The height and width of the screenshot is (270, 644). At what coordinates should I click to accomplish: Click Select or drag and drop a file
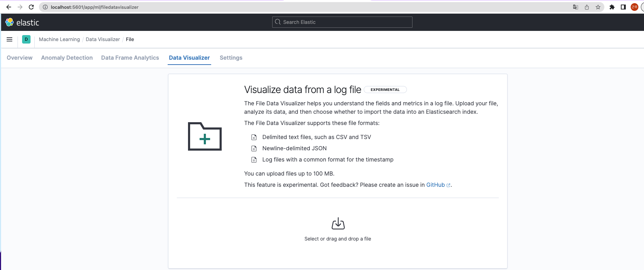point(338,239)
